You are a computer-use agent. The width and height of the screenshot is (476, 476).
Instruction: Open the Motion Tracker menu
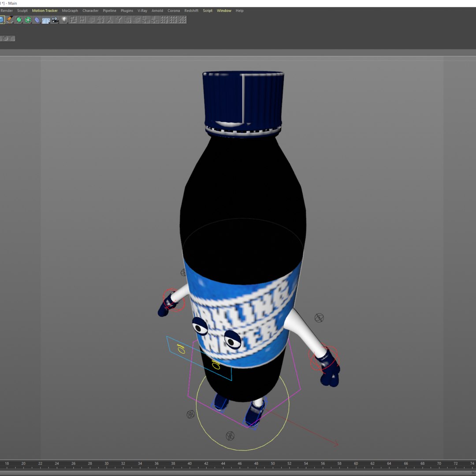click(x=45, y=11)
